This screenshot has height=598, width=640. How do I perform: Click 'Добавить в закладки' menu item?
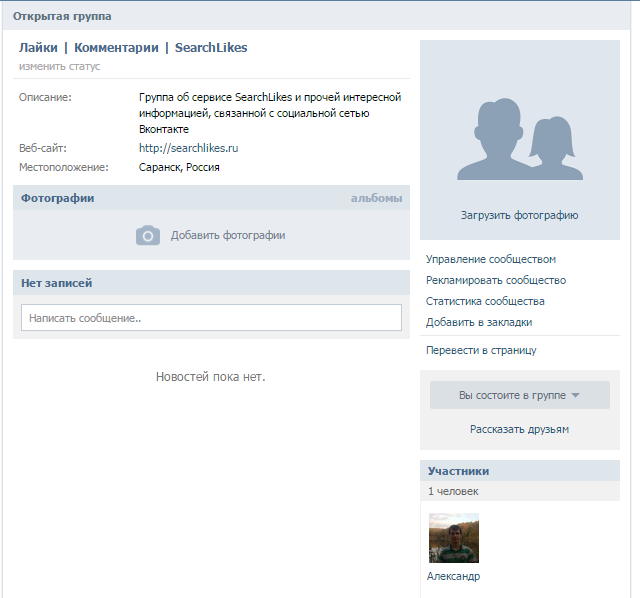coord(479,322)
